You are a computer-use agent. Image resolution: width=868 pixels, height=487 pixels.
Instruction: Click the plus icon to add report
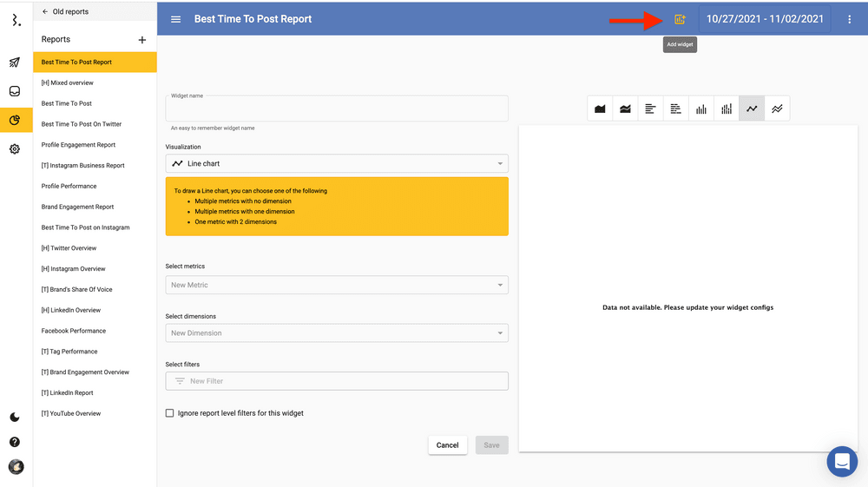point(142,40)
